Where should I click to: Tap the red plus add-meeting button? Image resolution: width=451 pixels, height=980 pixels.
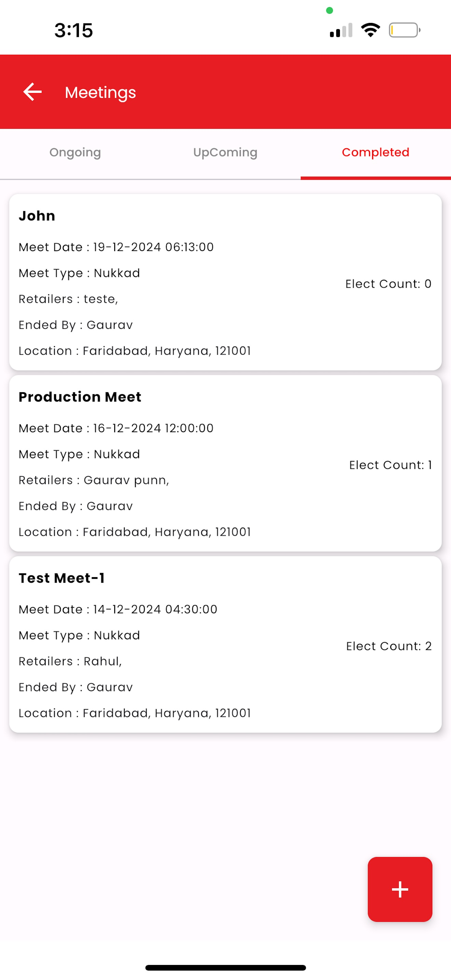[x=400, y=889]
